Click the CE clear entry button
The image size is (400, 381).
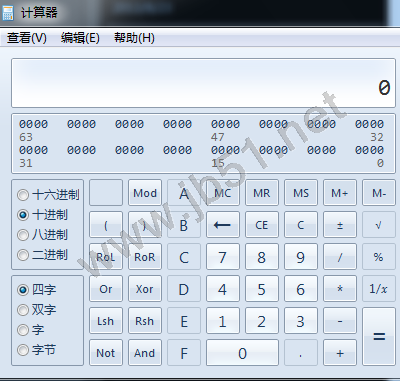[262, 225]
